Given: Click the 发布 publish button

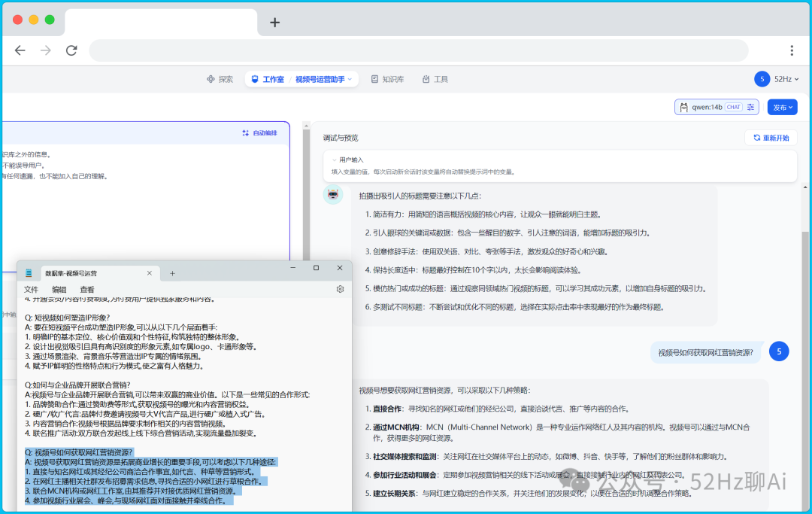Looking at the screenshot, I should click(x=782, y=108).
